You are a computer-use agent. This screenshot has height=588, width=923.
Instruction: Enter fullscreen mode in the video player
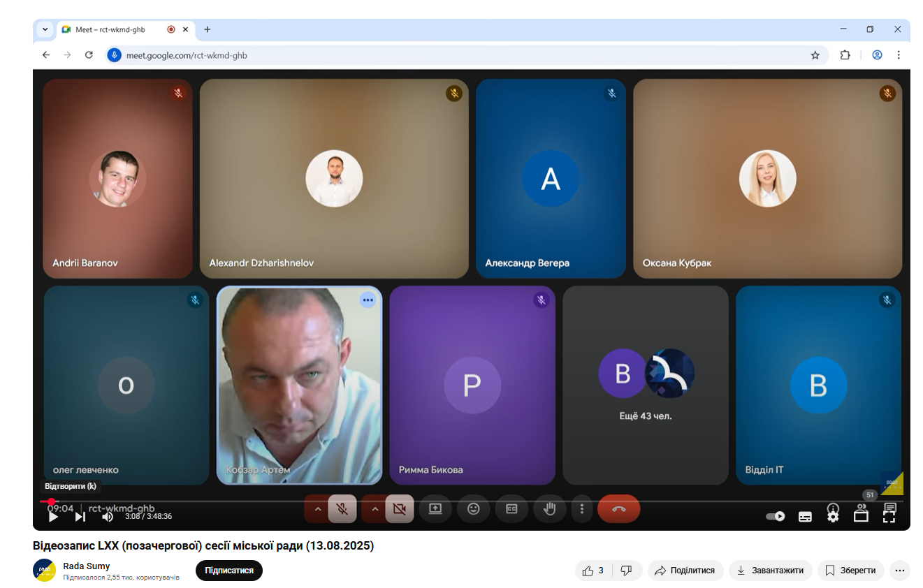[889, 517]
